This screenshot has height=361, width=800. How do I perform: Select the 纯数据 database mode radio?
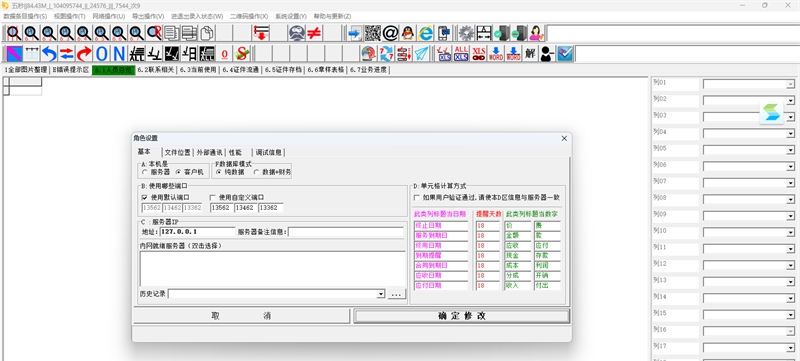tap(219, 172)
